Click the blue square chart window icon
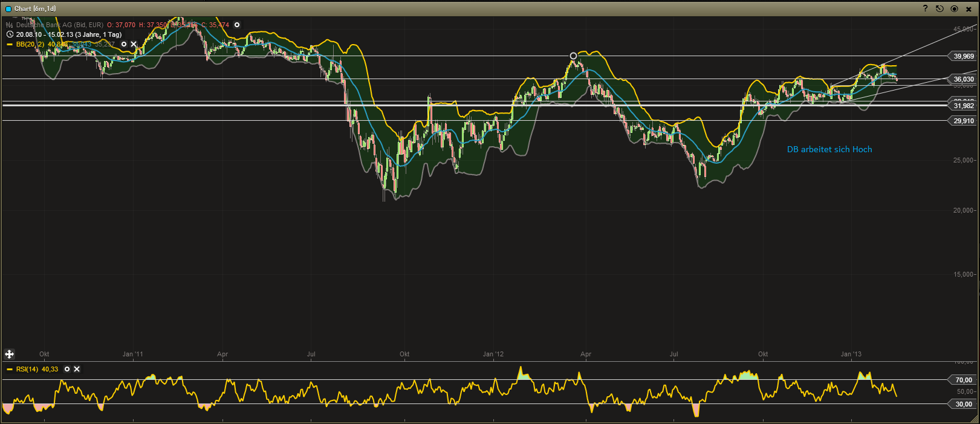 8,9
